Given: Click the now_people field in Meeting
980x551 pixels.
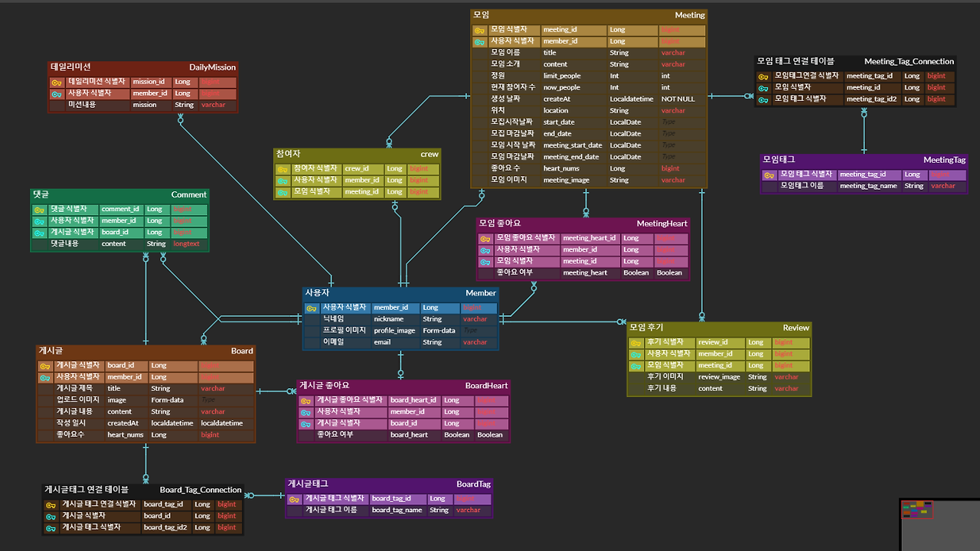Looking at the screenshot, I should coord(562,88).
